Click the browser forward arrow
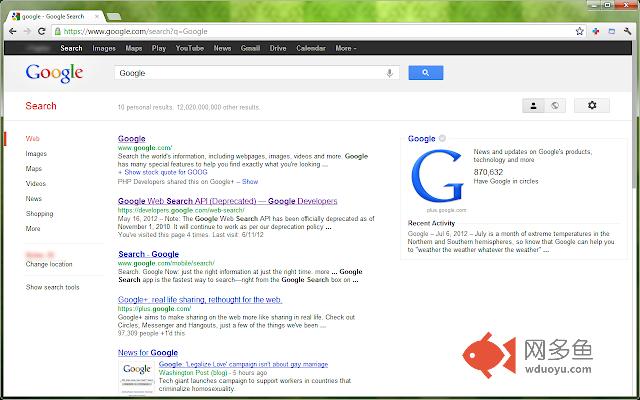The width and height of the screenshot is (640, 400). click(27, 31)
